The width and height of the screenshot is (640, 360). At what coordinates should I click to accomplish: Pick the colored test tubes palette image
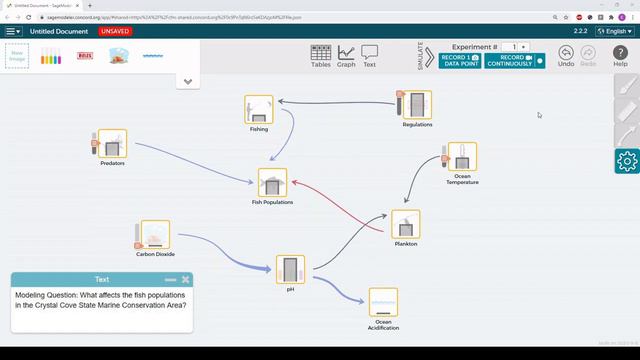click(x=51, y=56)
